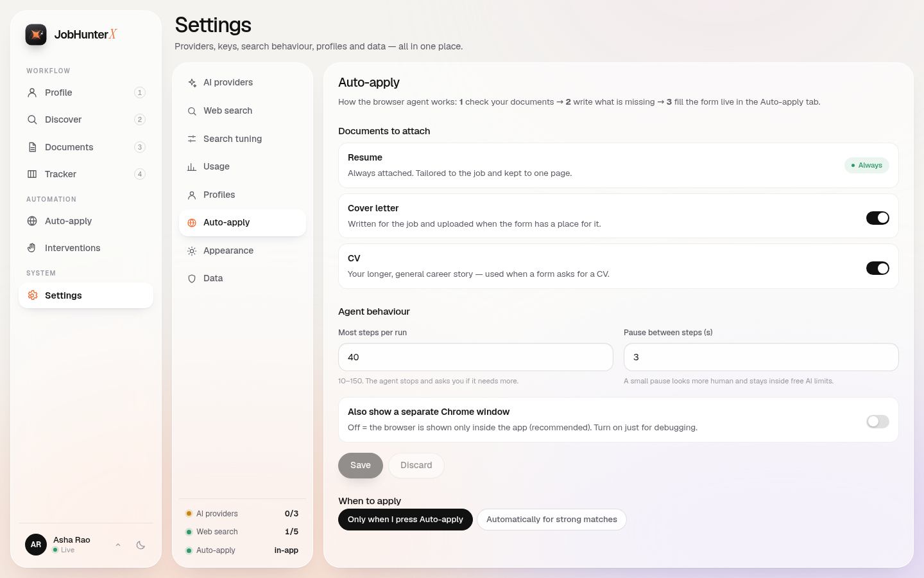This screenshot has height=578, width=924.
Task: Click the Auto-apply globe icon in left sidebar
Action: click(x=32, y=221)
